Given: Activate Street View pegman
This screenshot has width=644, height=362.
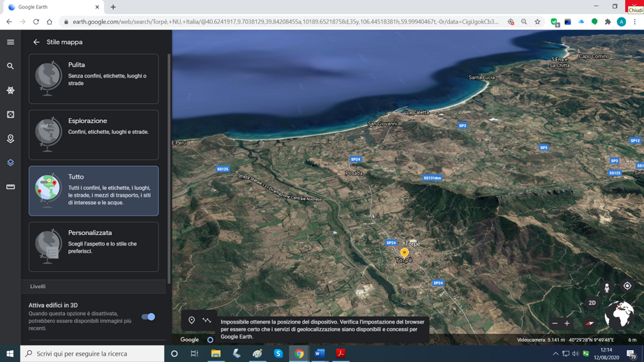Looking at the screenshot, I should (x=606, y=288).
